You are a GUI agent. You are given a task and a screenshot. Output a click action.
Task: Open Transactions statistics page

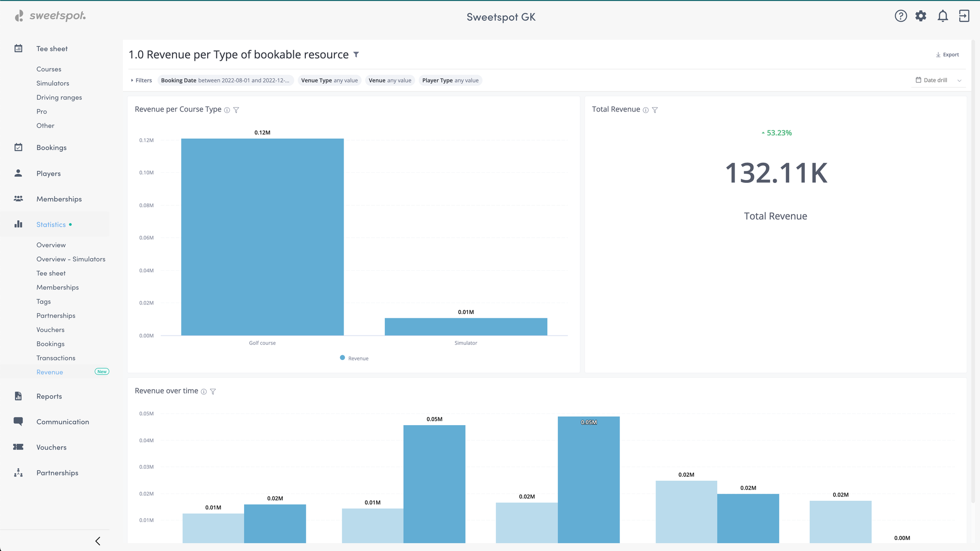click(x=56, y=358)
